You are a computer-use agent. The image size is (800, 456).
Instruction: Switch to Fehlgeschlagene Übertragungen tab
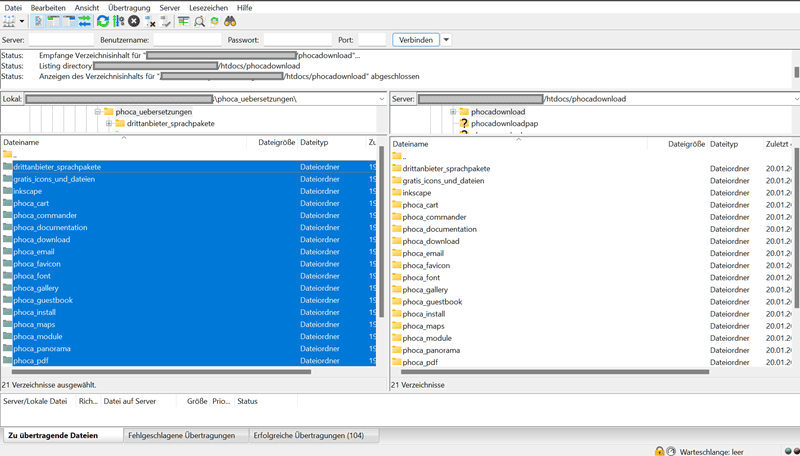coord(184,436)
